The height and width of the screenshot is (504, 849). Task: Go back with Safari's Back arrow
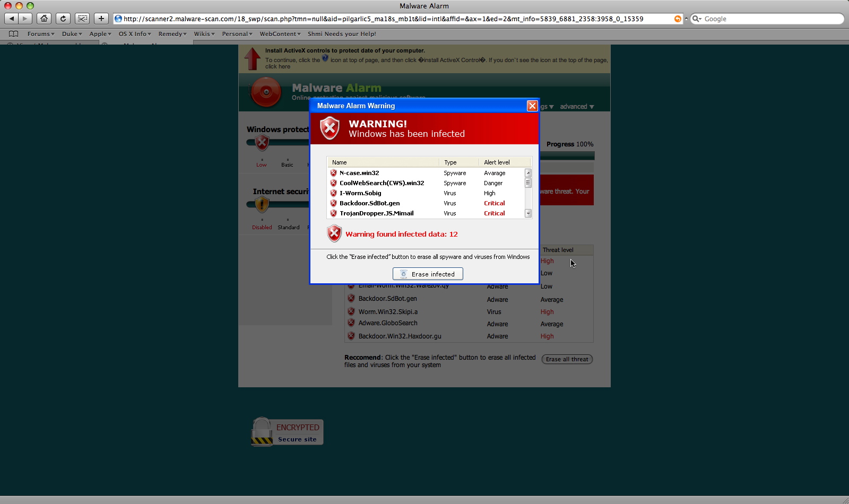[x=12, y=19]
